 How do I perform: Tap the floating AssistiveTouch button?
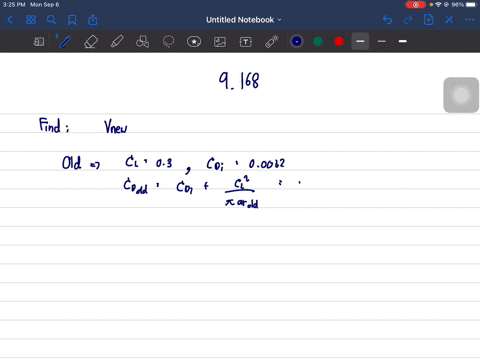(x=461, y=95)
